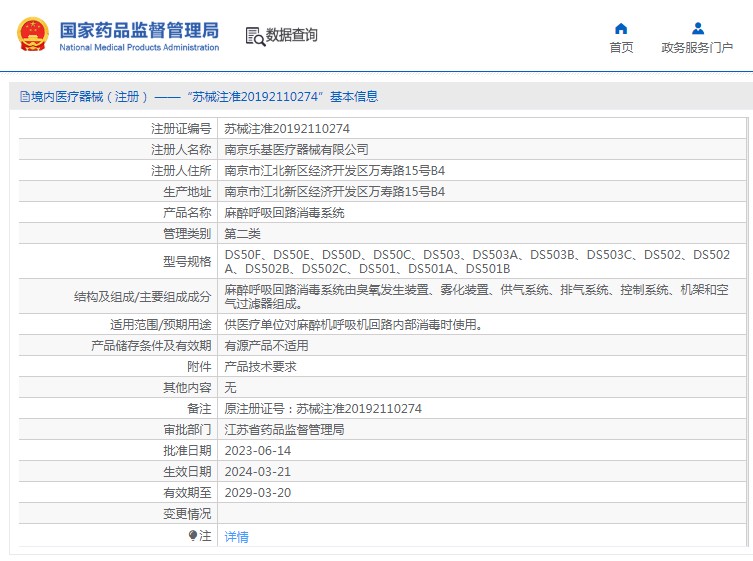Viewport: 753px width, 561px height.
Task: Select 第二类 management category value
Action: [x=243, y=234]
